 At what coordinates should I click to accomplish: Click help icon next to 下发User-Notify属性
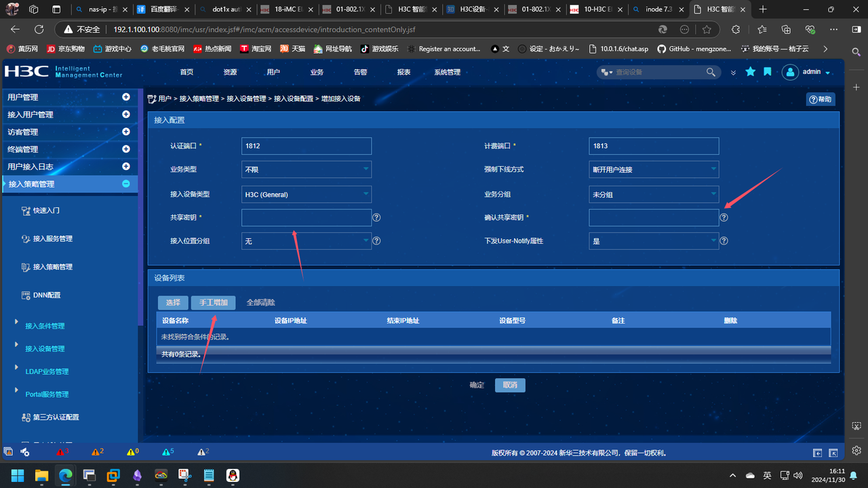[x=724, y=241]
